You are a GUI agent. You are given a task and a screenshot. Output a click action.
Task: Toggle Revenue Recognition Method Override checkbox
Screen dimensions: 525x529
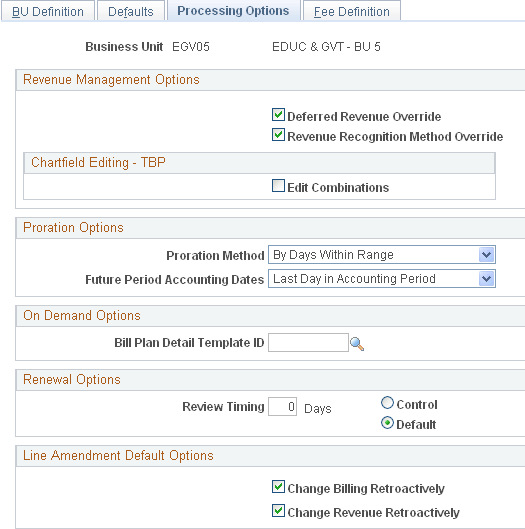278,135
